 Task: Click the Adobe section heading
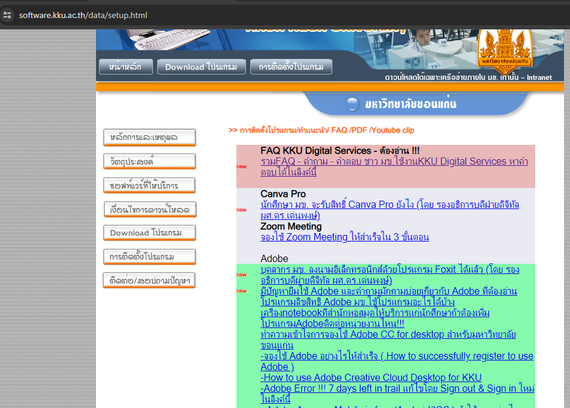click(x=274, y=259)
